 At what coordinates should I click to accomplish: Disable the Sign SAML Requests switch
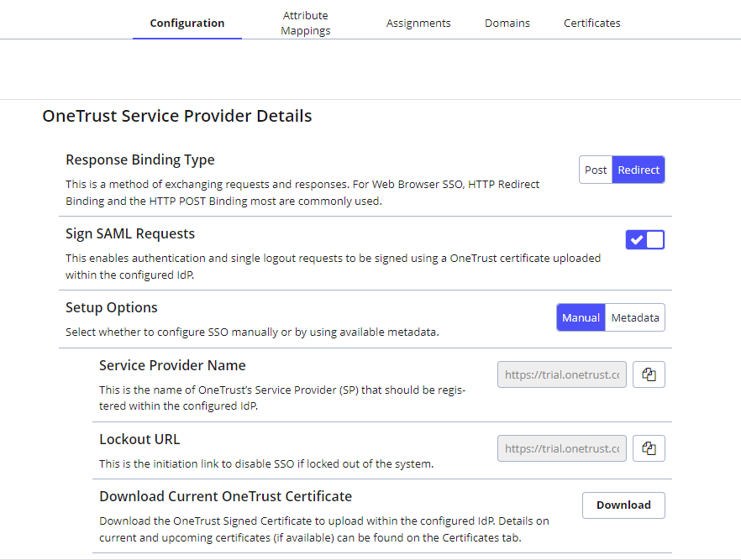644,240
